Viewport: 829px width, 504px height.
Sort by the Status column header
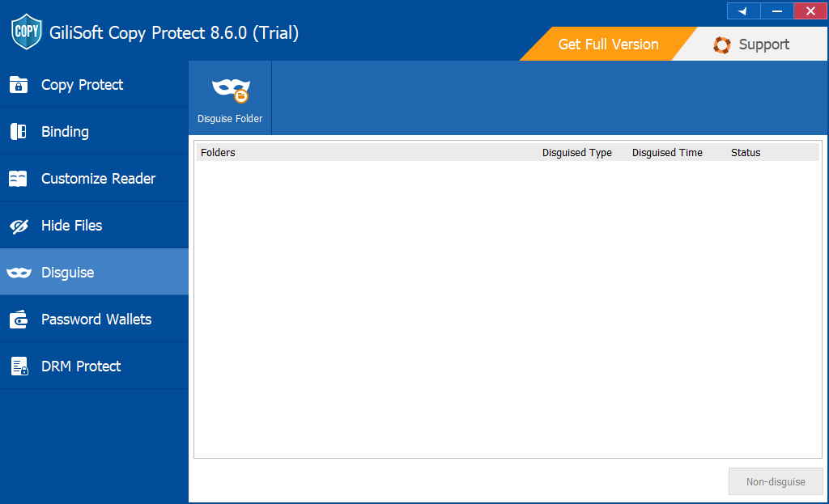(746, 153)
